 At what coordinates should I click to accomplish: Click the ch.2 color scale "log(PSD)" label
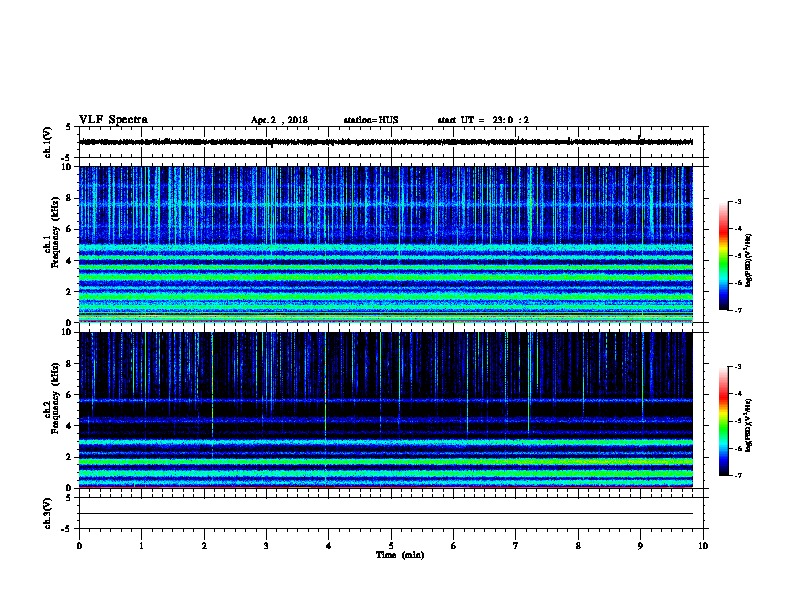pos(748,426)
